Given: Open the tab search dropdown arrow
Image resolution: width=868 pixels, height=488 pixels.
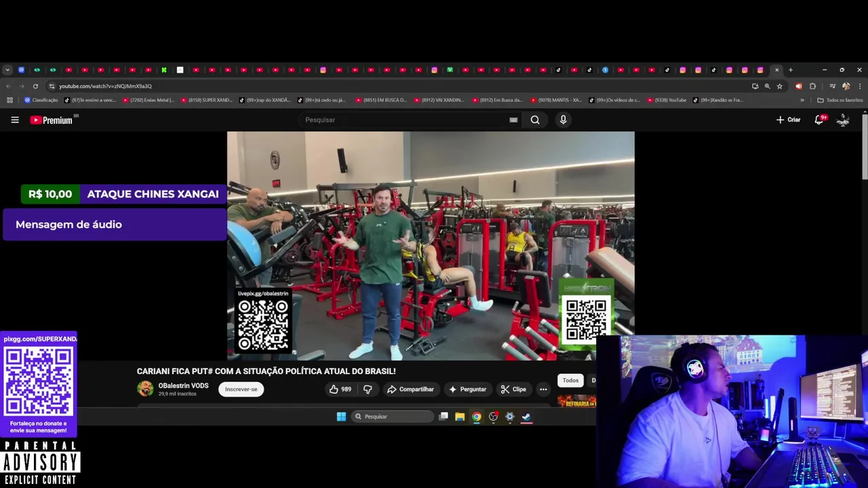Looking at the screenshot, I should click(x=7, y=70).
